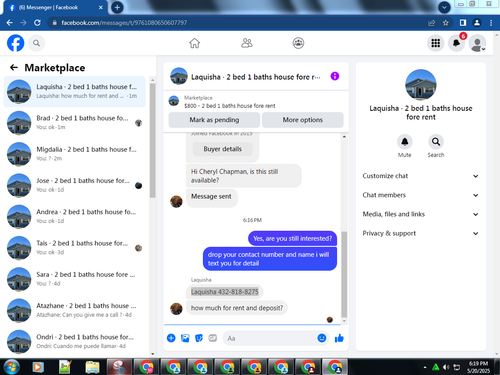The height and width of the screenshot is (375, 500).
Task: Choose a GIF icon in composer
Action: [213, 338]
